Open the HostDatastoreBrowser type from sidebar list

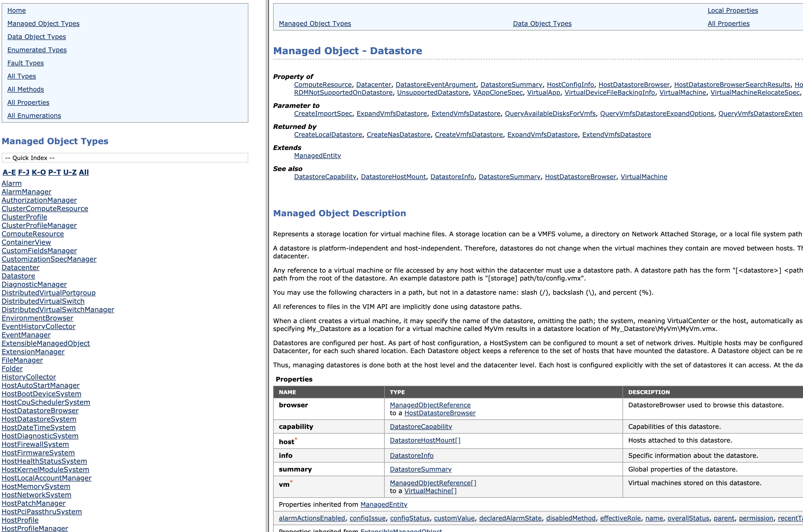[x=40, y=410]
